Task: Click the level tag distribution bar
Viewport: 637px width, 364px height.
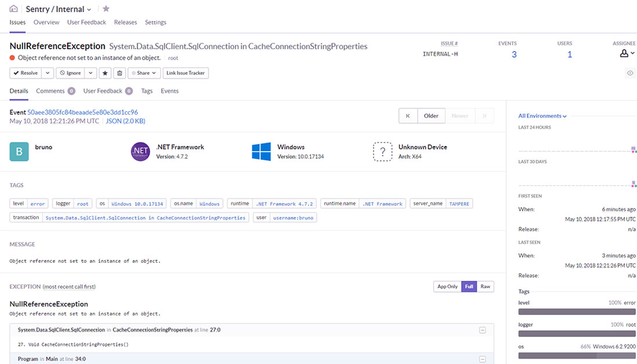Action: coord(577,312)
